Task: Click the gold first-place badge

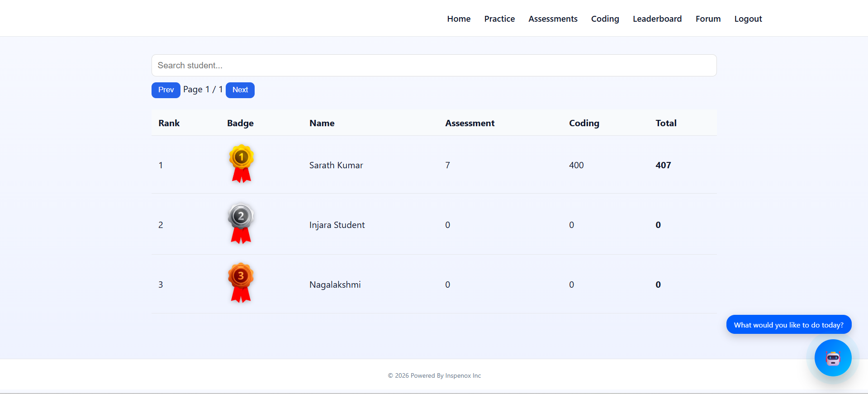Action: point(241,164)
